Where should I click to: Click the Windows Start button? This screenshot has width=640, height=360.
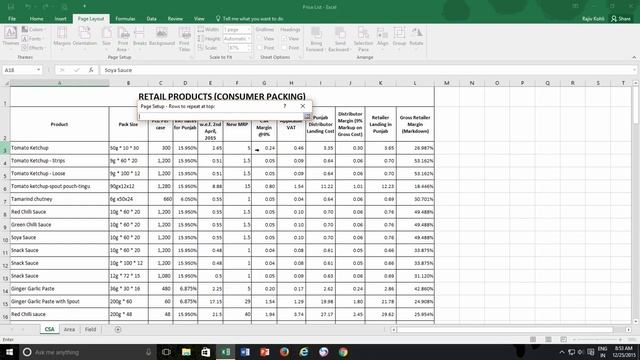coord(9,352)
